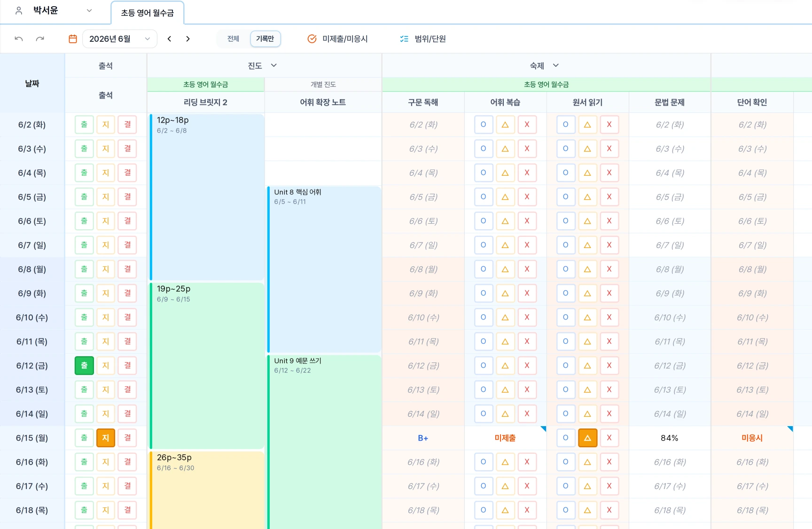Click the 미제출/미응시 check icon
Screen dimensions: 812x529
point(312,39)
